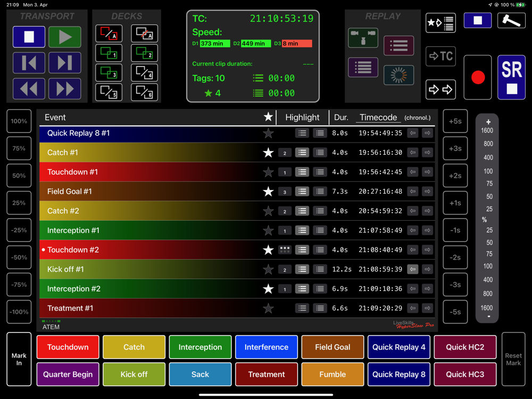Set speed to -100% reverse
The height and width of the screenshot is (399, 532).
tap(19, 312)
